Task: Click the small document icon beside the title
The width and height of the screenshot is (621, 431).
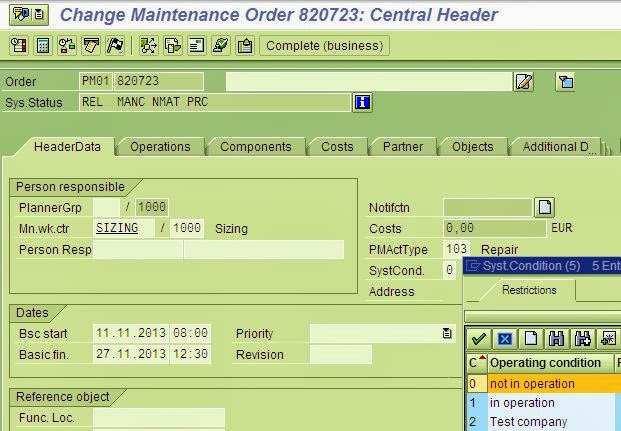Action: click(39, 15)
